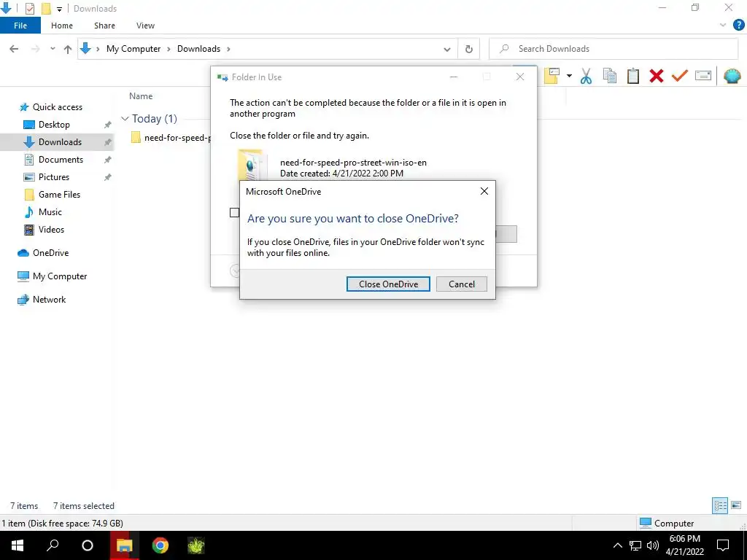
Task: Click the red X Delete icon
Action: [x=656, y=76]
